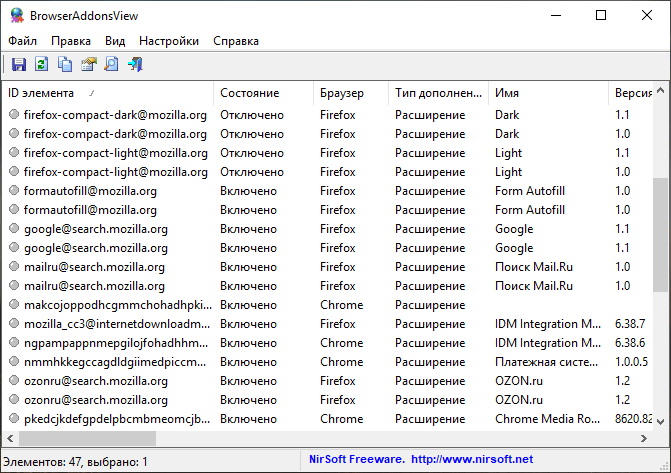Click the Chrome browser cell of makcojoppodhcgmmchohadhpki row
Screen dimensions: 671x473
(x=341, y=305)
